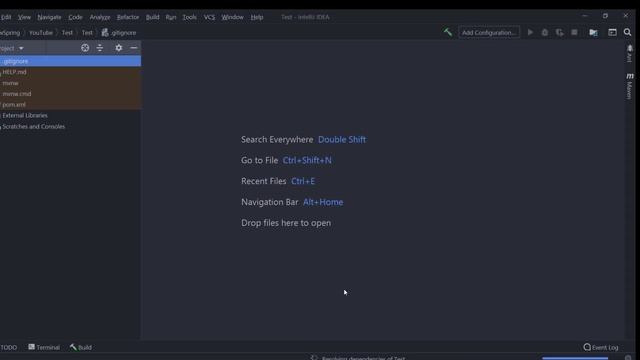Open the Add Configuration dropdown
The width and height of the screenshot is (640, 360).
489,32
